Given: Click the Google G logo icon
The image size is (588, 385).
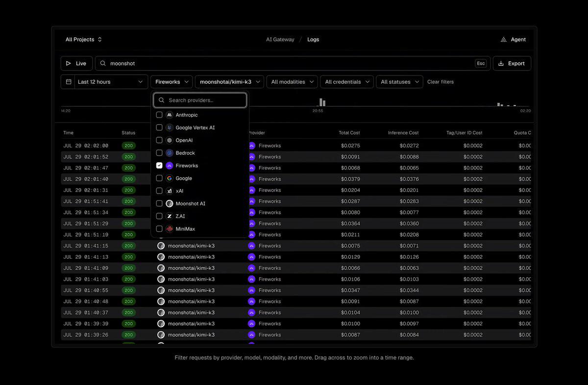Looking at the screenshot, I should click(x=170, y=178).
